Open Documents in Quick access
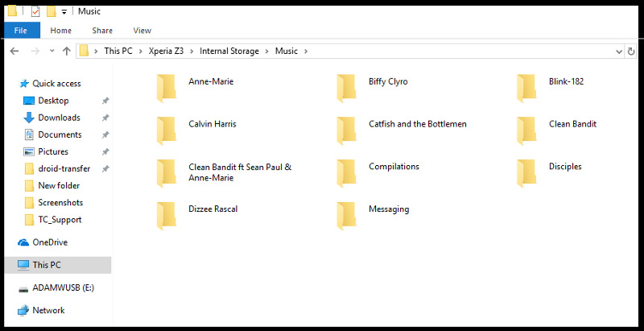Image resolution: width=644 pixels, height=331 pixels. coord(60,134)
